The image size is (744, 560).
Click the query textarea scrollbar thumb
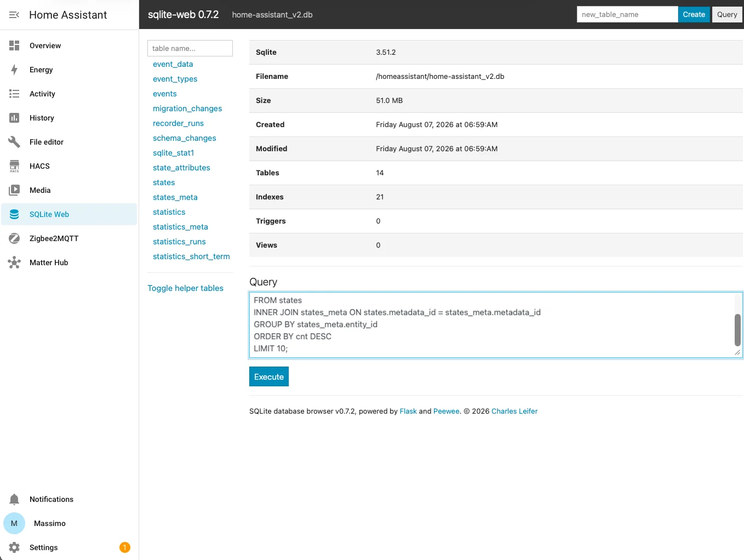737,330
